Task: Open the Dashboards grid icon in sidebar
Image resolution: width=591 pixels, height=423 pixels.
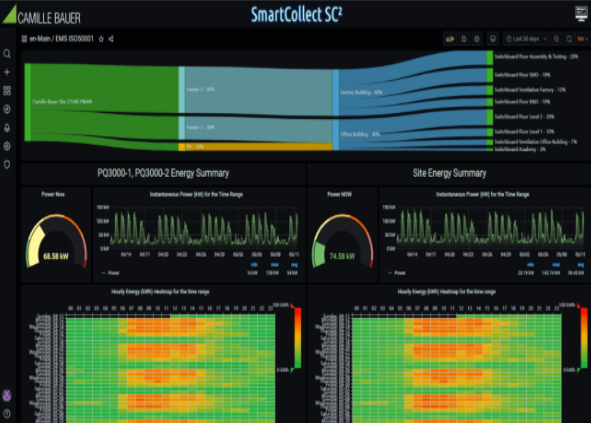Action: coord(7,90)
